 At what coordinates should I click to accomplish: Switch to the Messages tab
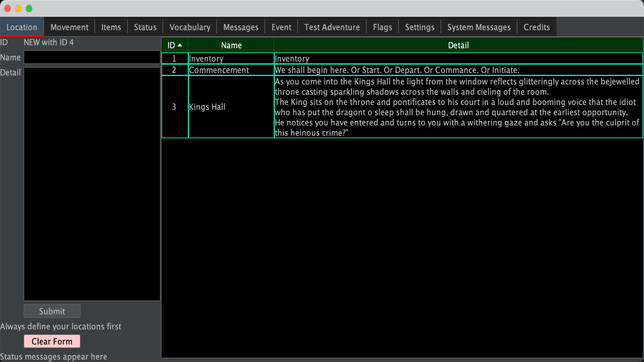(240, 27)
